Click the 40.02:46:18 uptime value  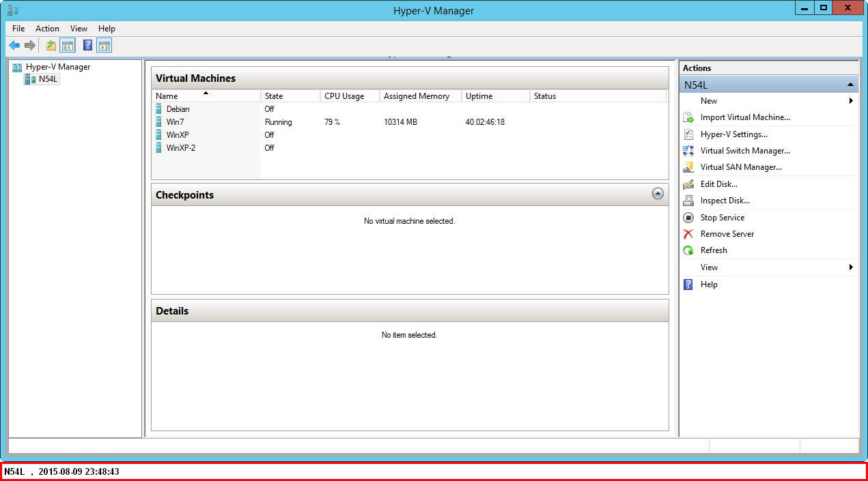point(485,122)
